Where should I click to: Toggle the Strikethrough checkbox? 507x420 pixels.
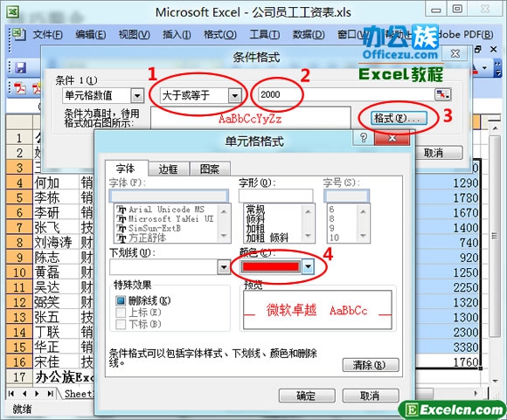(x=121, y=300)
